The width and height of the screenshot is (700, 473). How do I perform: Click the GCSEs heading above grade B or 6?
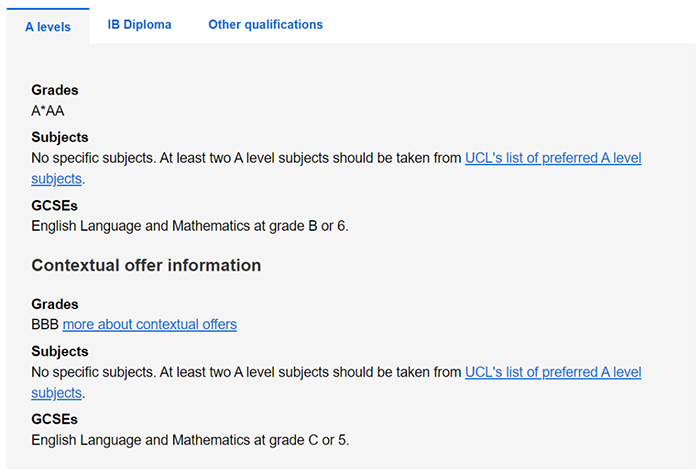click(x=55, y=206)
